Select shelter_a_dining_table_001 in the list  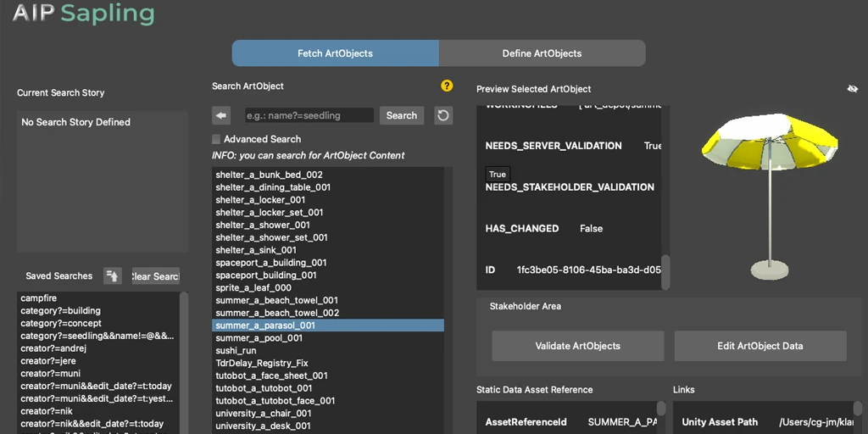(x=328, y=187)
